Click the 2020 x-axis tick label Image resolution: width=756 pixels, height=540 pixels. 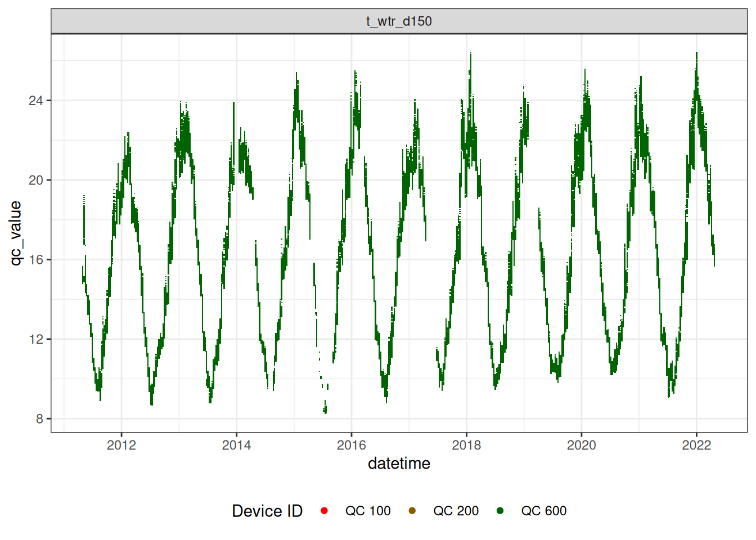(581, 445)
